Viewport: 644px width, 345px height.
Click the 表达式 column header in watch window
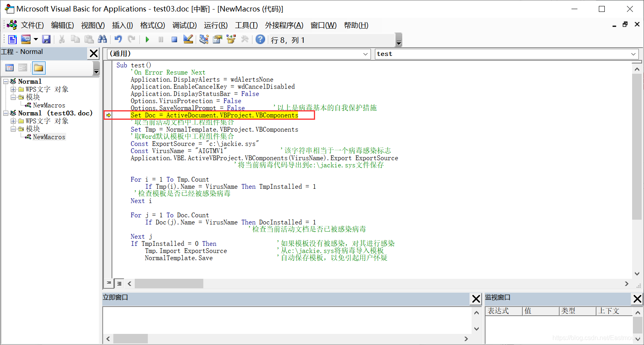[503, 311]
